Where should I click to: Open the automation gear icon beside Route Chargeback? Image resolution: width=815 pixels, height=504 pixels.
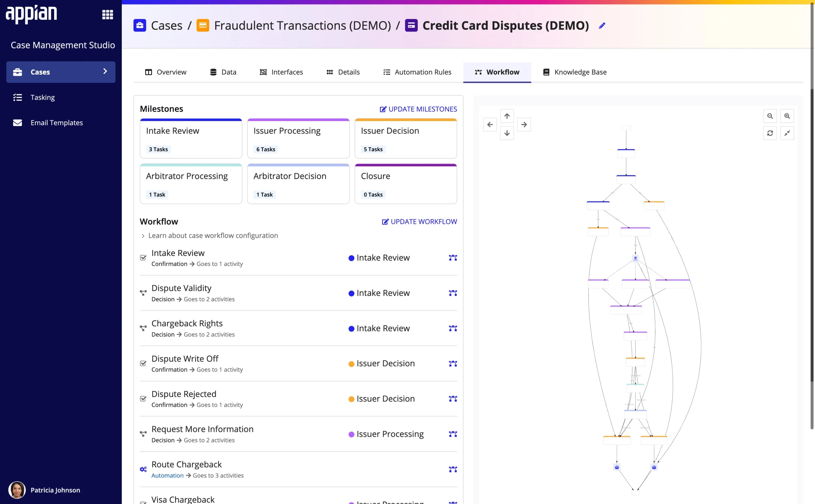pyautogui.click(x=143, y=469)
